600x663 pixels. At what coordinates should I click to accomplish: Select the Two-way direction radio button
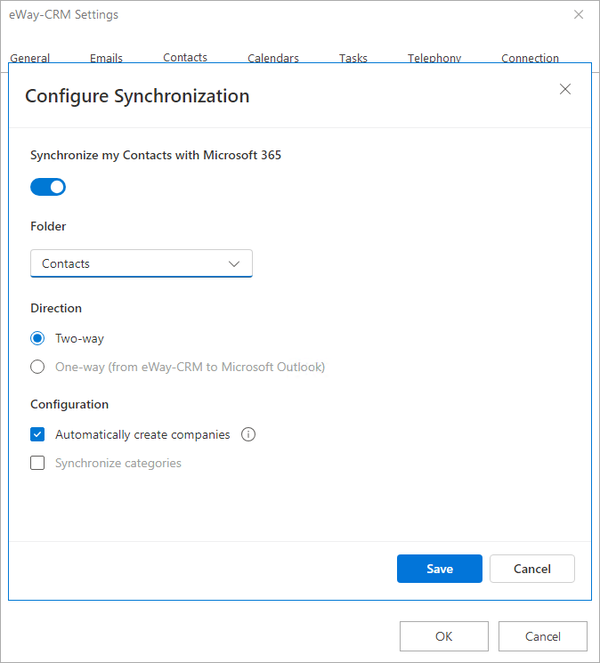click(x=37, y=338)
